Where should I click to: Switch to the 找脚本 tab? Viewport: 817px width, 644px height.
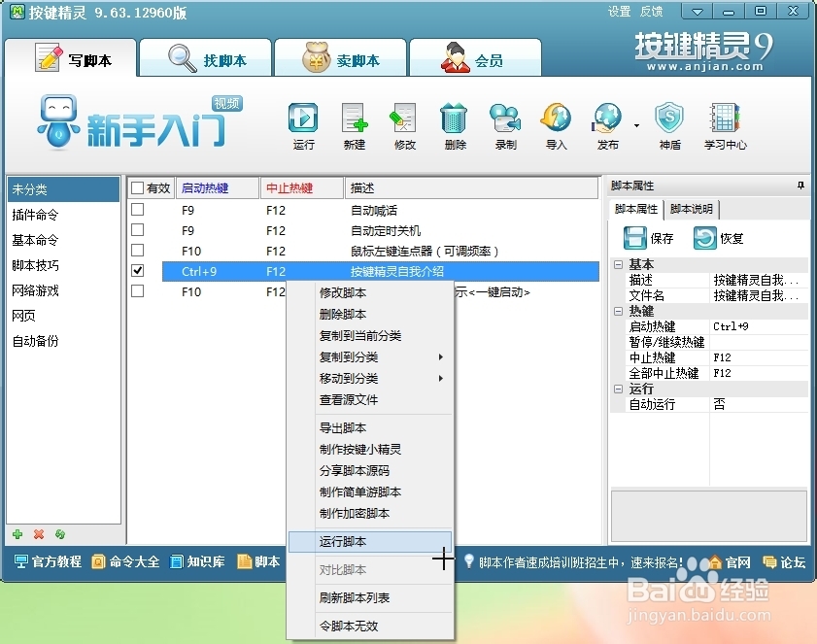click(206, 58)
